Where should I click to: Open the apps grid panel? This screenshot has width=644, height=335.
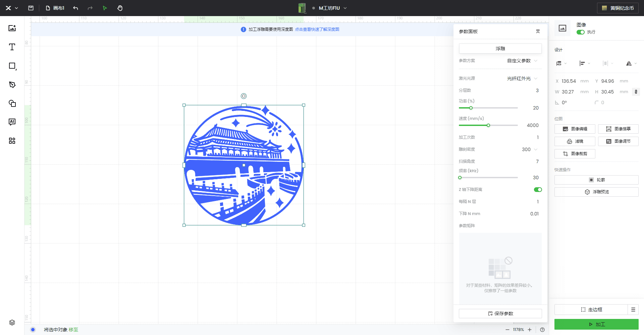pyautogui.click(x=12, y=141)
